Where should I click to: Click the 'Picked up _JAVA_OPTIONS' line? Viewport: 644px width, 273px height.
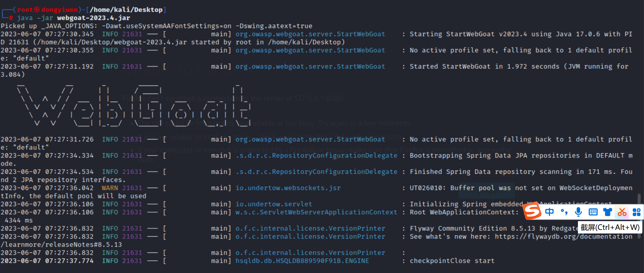[x=156, y=26]
